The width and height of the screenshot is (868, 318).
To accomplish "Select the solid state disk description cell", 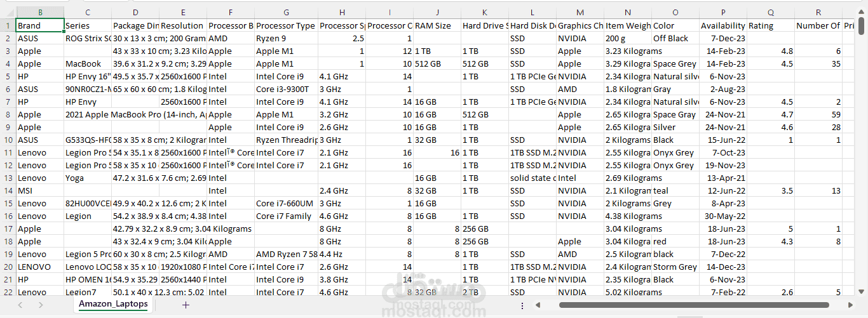I will point(532,178).
